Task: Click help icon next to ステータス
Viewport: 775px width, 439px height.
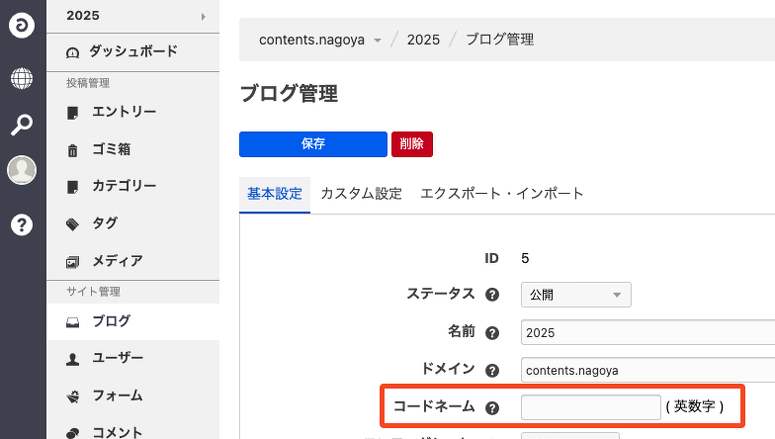Action: click(x=492, y=295)
